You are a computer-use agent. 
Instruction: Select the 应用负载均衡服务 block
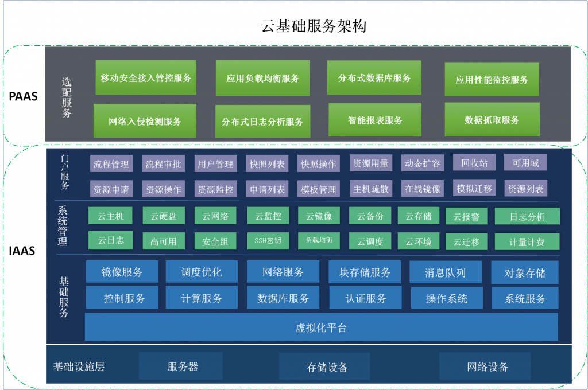262,78
